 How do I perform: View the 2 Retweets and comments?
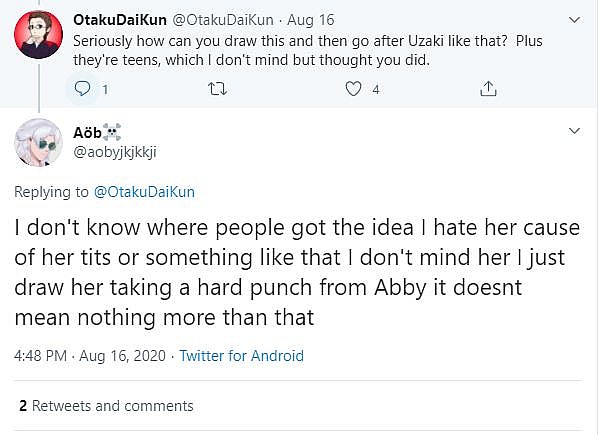point(105,406)
